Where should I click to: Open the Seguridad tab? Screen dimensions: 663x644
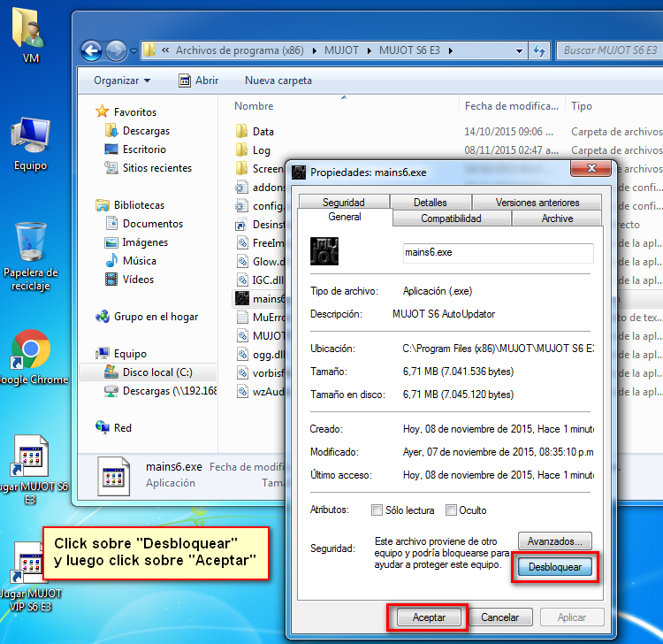click(343, 203)
